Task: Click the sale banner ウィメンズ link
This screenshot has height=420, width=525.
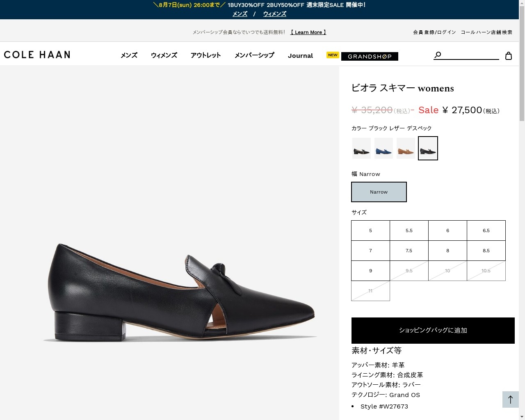Action: tap(274, 14)
